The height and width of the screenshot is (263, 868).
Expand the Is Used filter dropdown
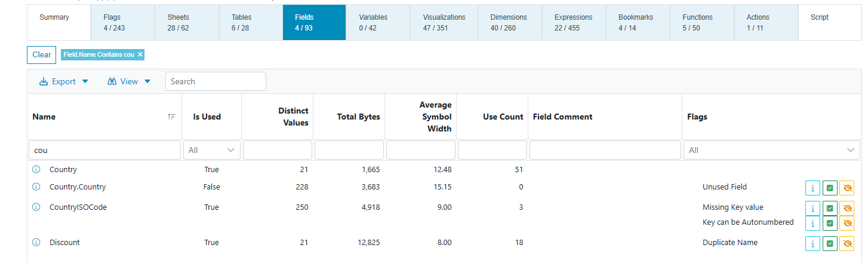[x=211, y=150]
